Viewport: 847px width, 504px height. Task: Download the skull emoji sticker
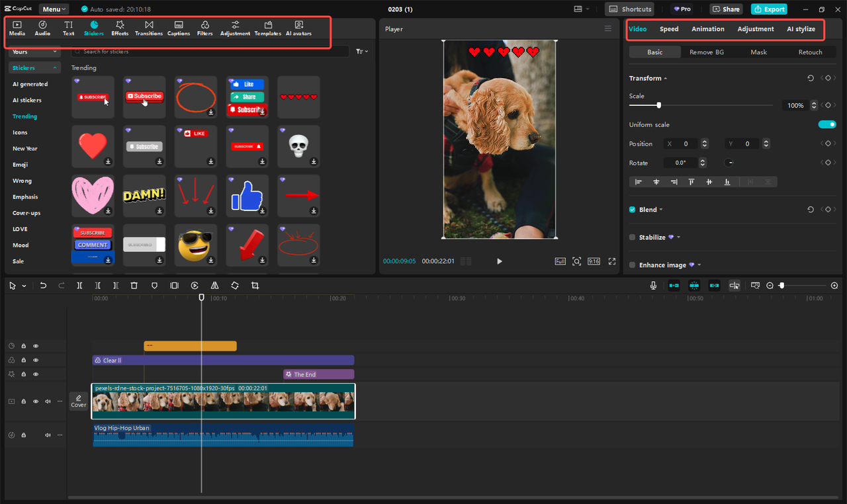pyautogui.click(x=312, y=160)
